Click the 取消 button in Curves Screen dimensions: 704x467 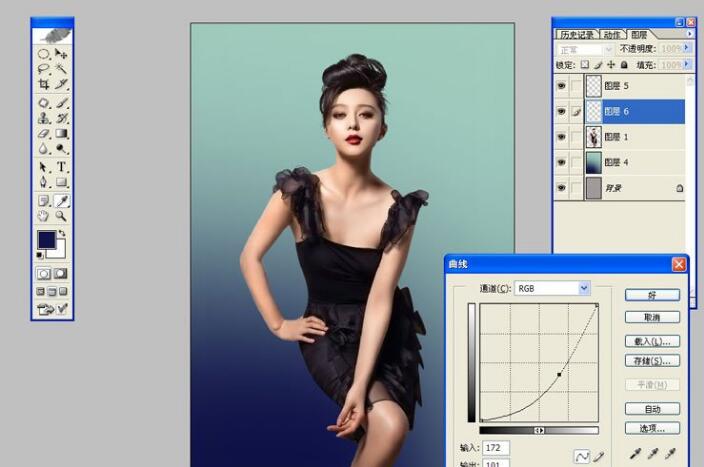pyautogui.click(x=652, y=317)
